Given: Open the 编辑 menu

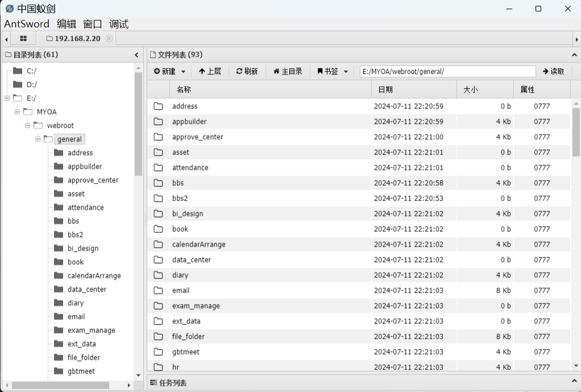Looking at the screenshot, I should pyautogui.click(x=67, y=24).
